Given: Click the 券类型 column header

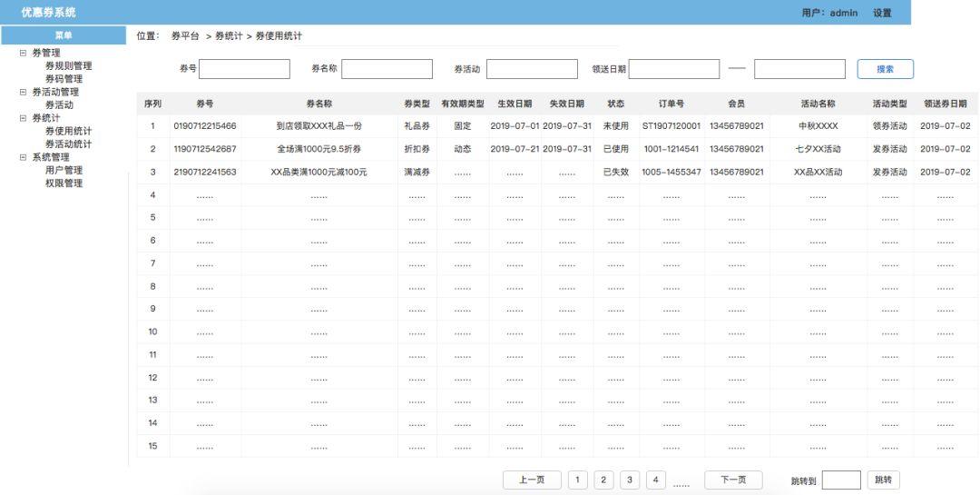Looking at the screenshot, I should point(416,104).
